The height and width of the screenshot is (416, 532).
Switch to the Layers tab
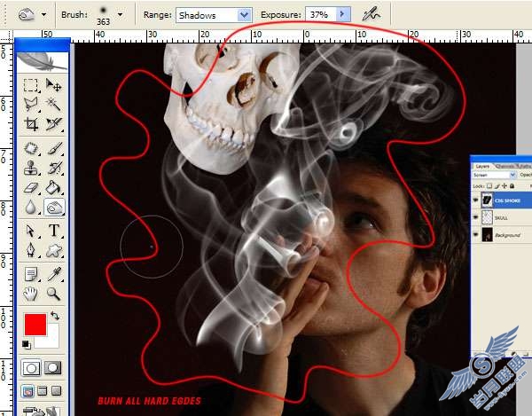pyautogui.click(x=481, y=166)
